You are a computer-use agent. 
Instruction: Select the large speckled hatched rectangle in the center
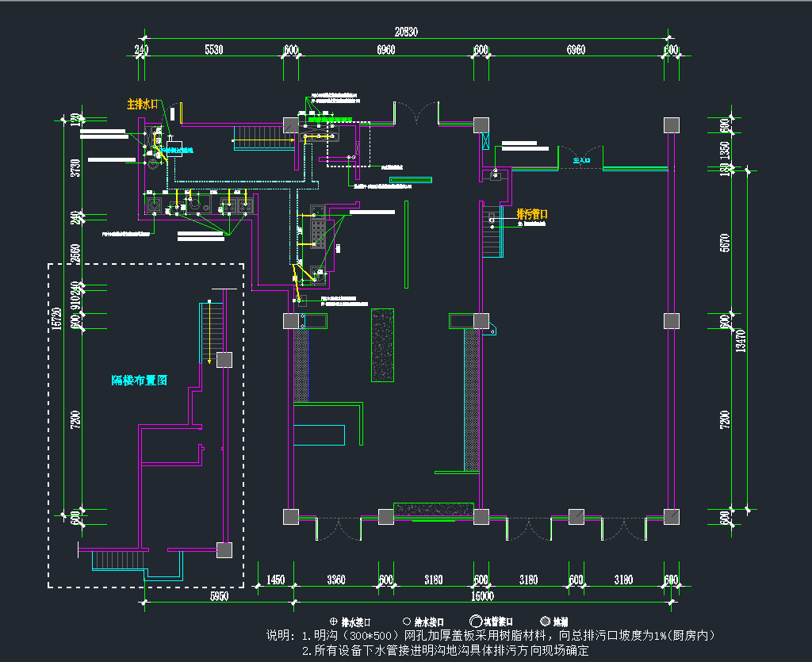pos(383,345)
